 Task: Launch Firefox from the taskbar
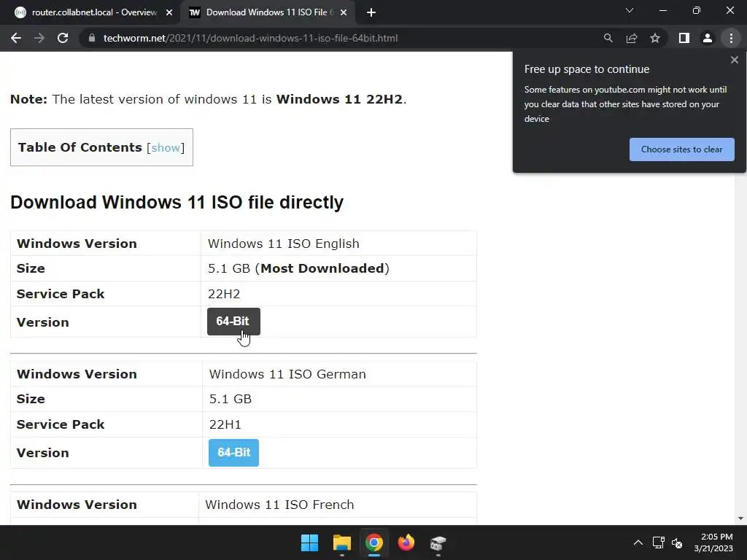406,542
